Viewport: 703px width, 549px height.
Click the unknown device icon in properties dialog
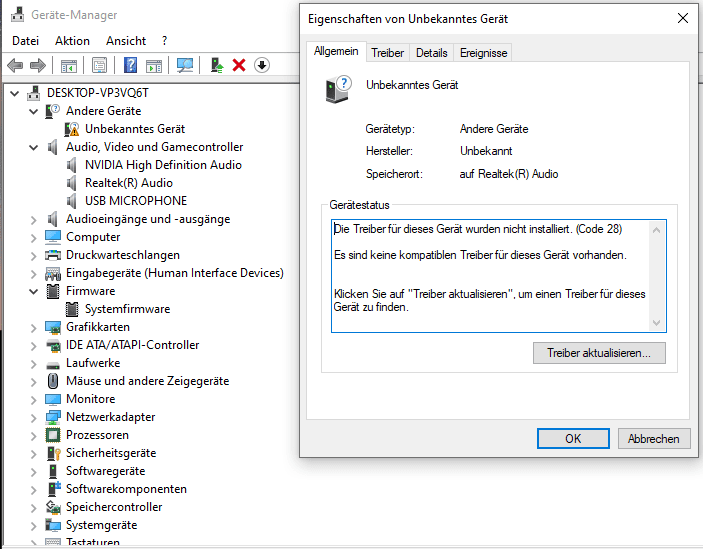[x=338, y=90]
